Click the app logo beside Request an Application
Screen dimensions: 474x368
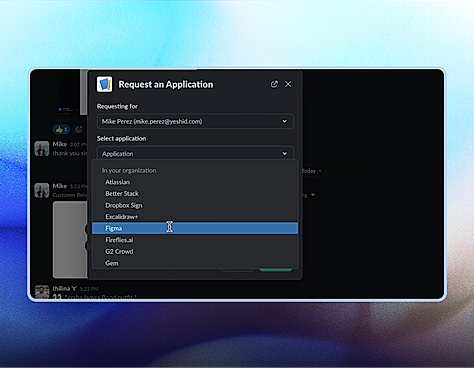(x=104, y=84)
